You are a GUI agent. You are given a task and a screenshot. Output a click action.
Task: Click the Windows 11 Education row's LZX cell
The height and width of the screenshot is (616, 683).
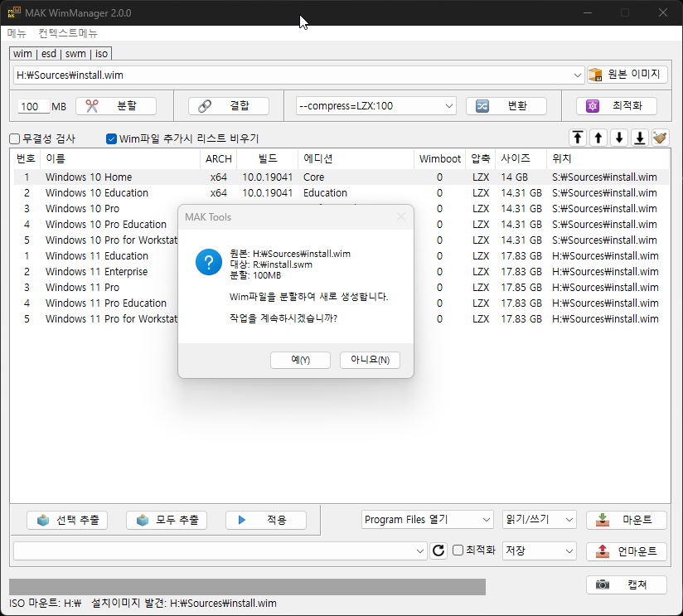click(481, 256)
